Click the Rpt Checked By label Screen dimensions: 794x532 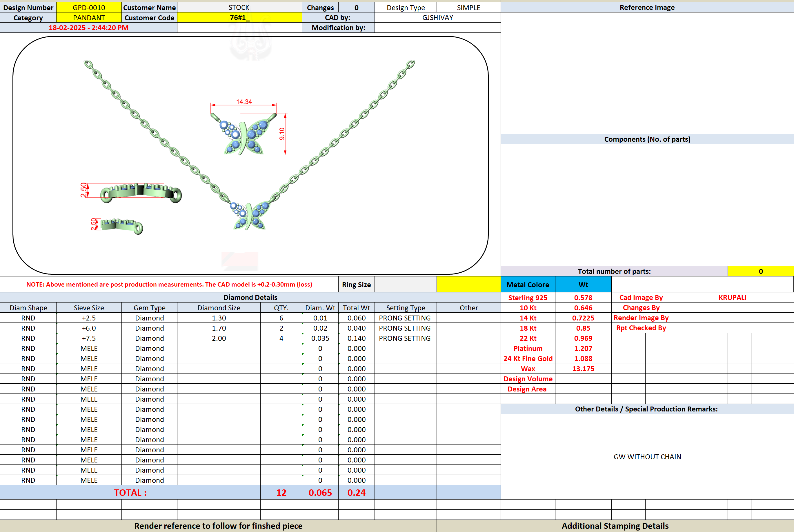point(641,328)
